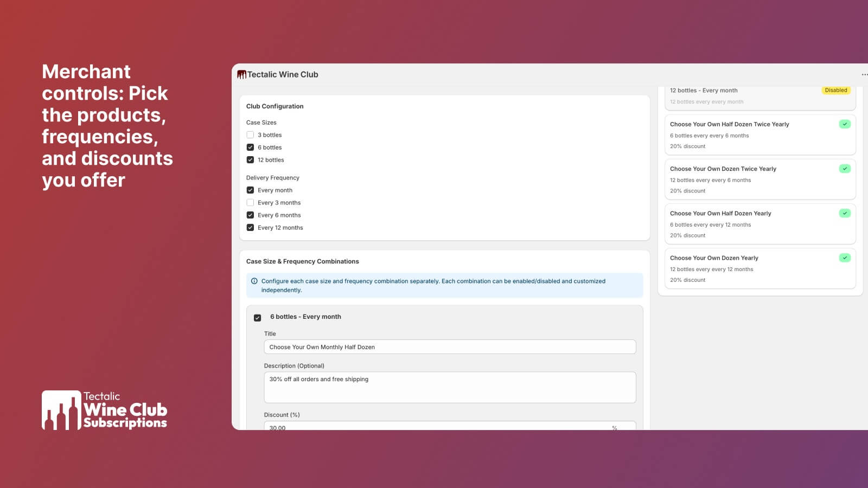Click green check on Dozen Twice Yearly
This screenshot has height=488, width=868.
(x=845, y=169)
